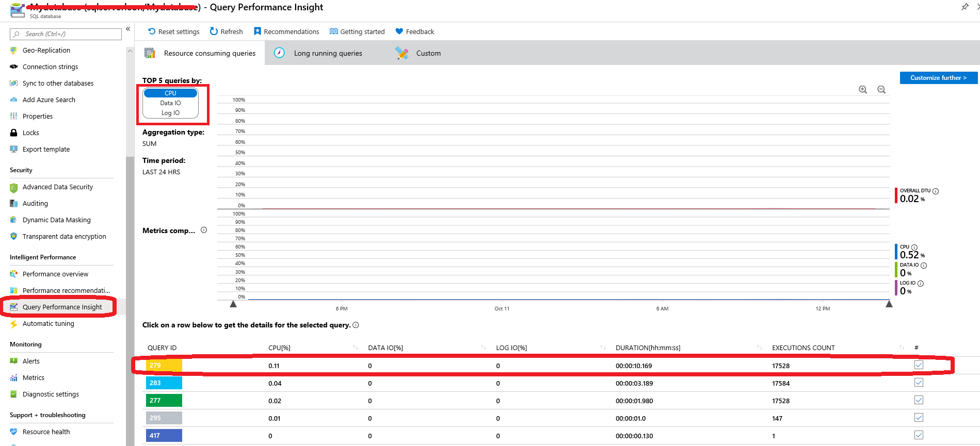This screenshot has width=980, height=446.
Task: Click the Resource health heart icon
Action: tap(14, 432)
